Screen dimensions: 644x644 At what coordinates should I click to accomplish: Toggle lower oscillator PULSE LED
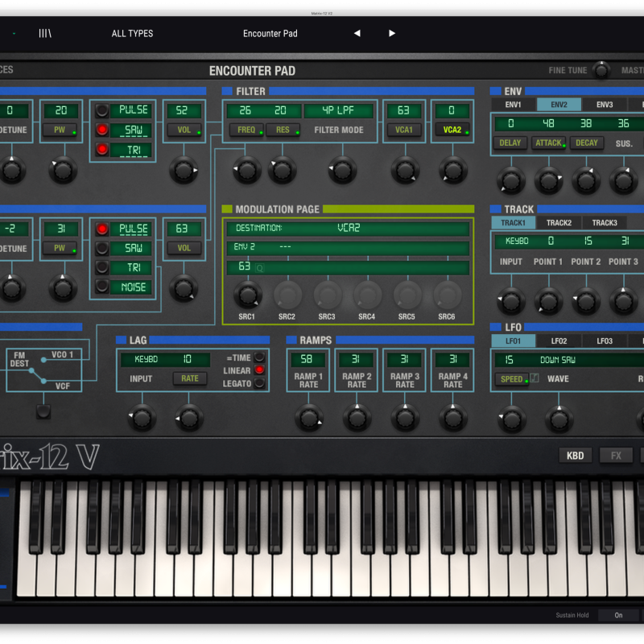pyautogui.click(x=102, y=229)
